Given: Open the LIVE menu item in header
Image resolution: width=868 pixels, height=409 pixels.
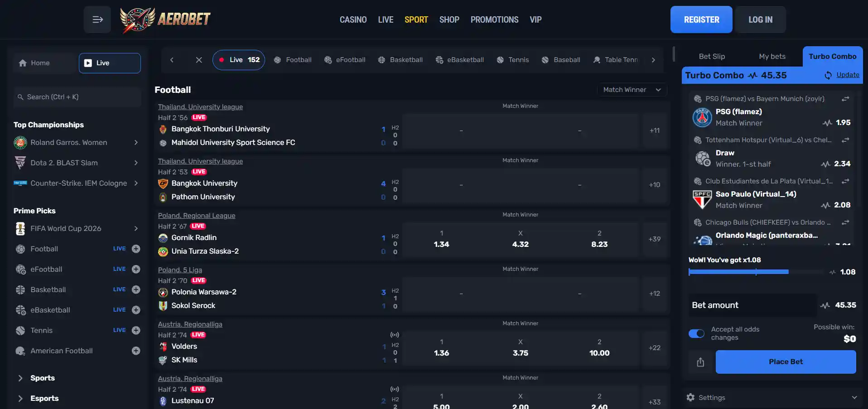Looking at the screenshot, I should (386, 19).
